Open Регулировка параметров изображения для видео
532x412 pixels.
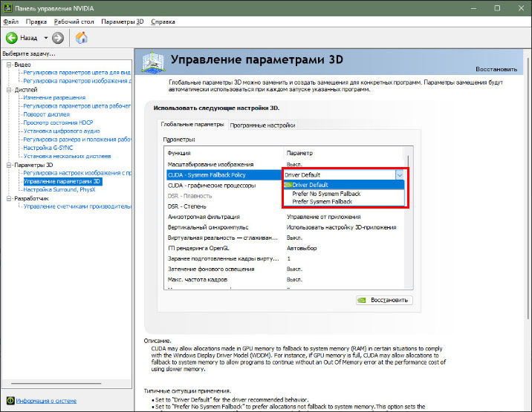[77, 81]
